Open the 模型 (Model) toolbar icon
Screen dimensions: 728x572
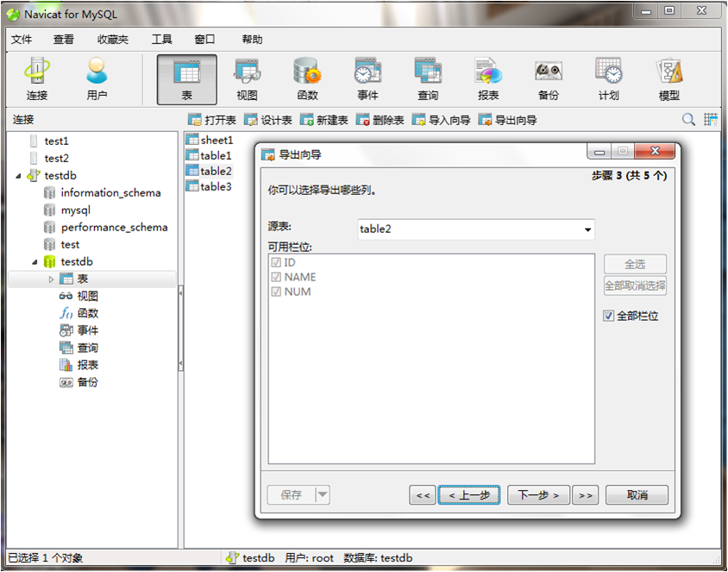(x=669, y=79)
